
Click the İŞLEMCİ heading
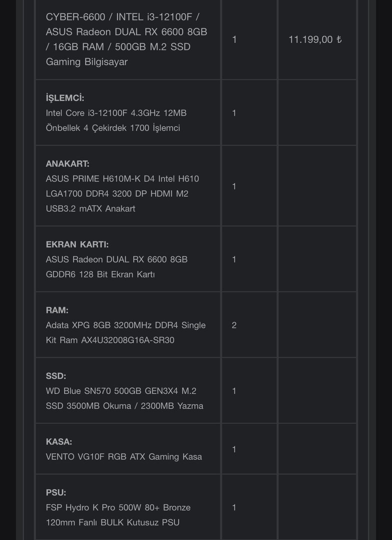[65, 98]
